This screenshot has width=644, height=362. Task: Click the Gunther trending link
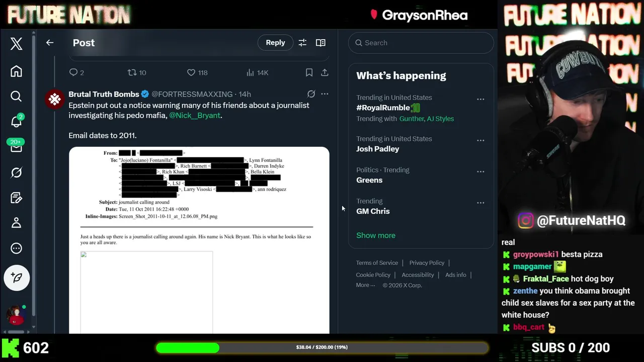click(x=411, y=119)
